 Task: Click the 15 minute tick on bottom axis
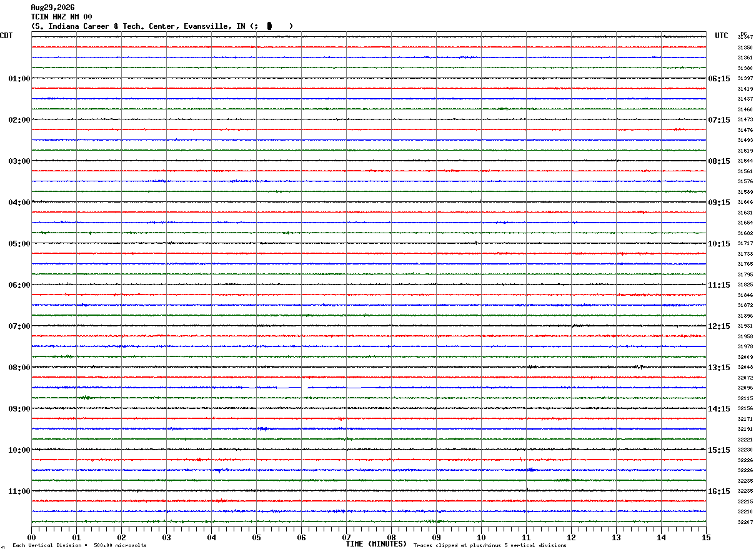tap(706, 537)
